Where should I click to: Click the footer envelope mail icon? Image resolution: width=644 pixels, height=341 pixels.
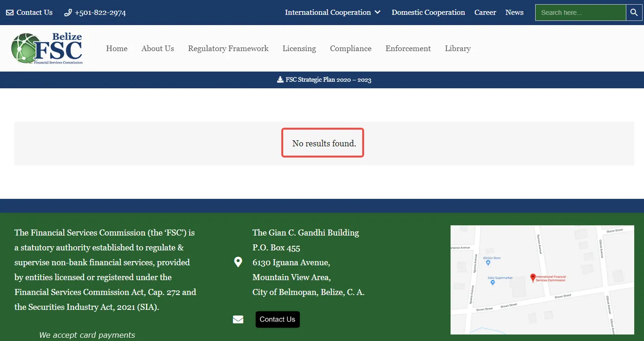click(238, 320)
